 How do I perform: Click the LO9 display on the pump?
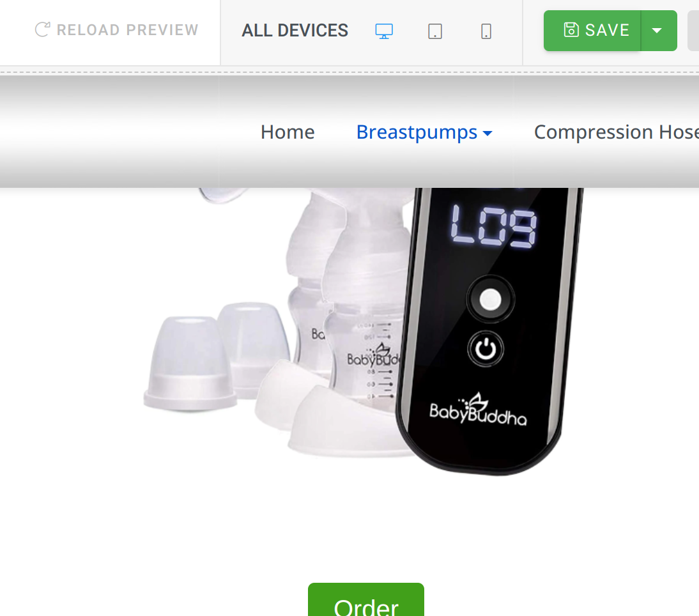[493, 226]
